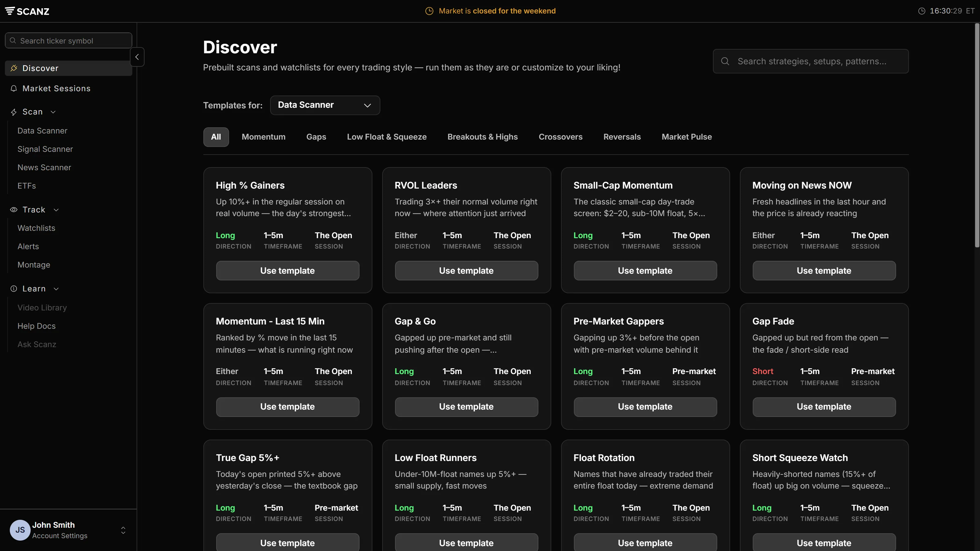Screen dimensions: 980x551
Task: Click the Market Sessions bell icon
Action: tap(14, 88)
